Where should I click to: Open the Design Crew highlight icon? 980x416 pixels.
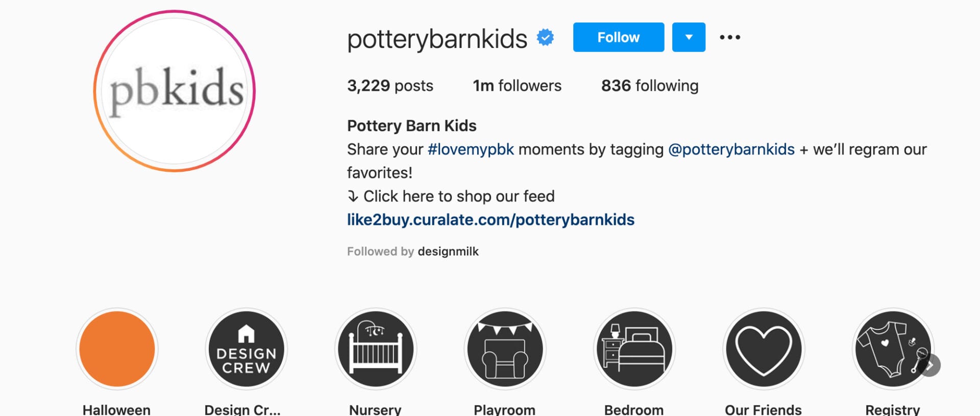point(246,349)
